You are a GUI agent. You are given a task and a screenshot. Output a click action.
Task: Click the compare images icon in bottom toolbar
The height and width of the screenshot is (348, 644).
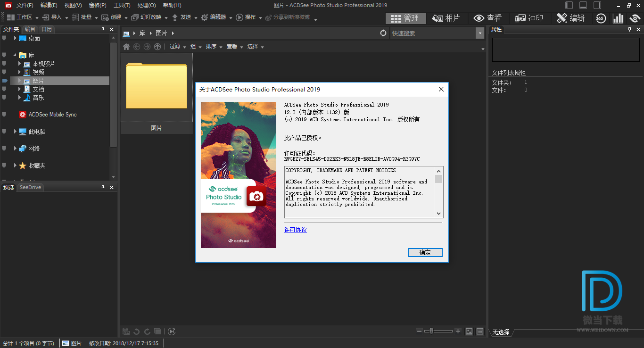tap(158, 331)
